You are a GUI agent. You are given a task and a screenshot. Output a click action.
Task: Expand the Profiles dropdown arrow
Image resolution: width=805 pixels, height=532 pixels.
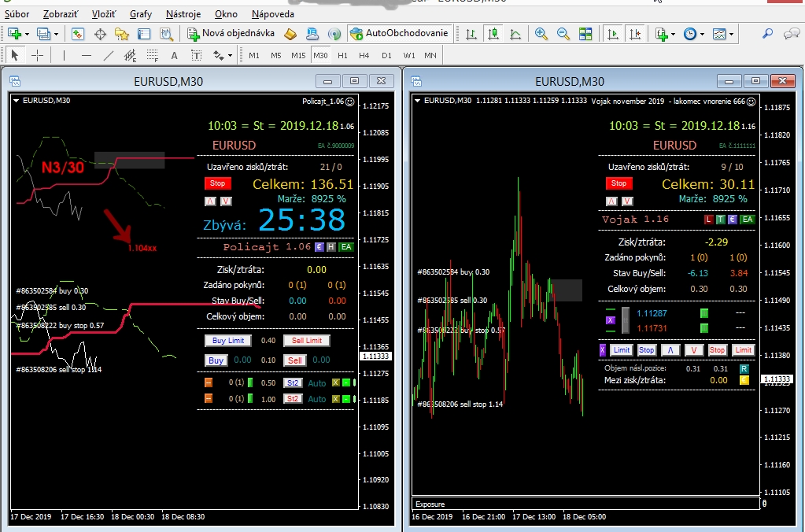tap(56, 35)
